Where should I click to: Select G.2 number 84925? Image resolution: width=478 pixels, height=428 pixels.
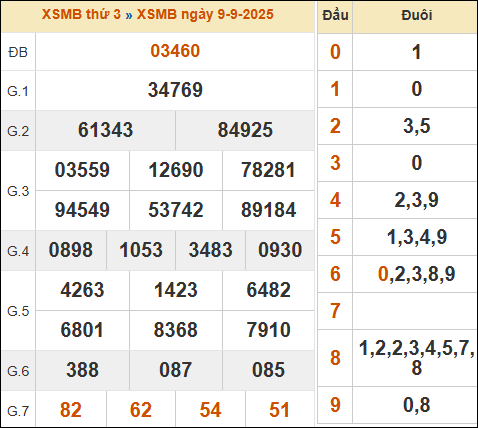(245, 130)
